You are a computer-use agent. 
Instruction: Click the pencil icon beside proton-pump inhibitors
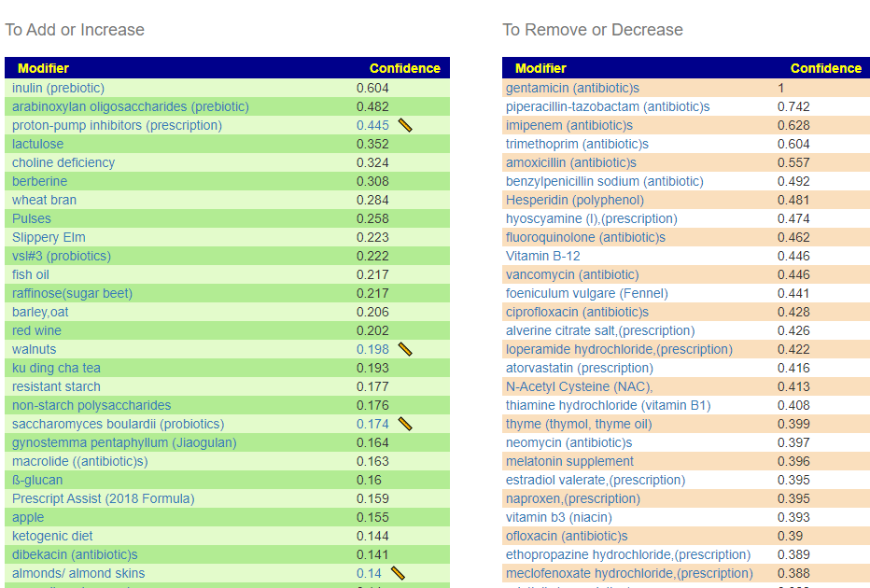(405, 125)
